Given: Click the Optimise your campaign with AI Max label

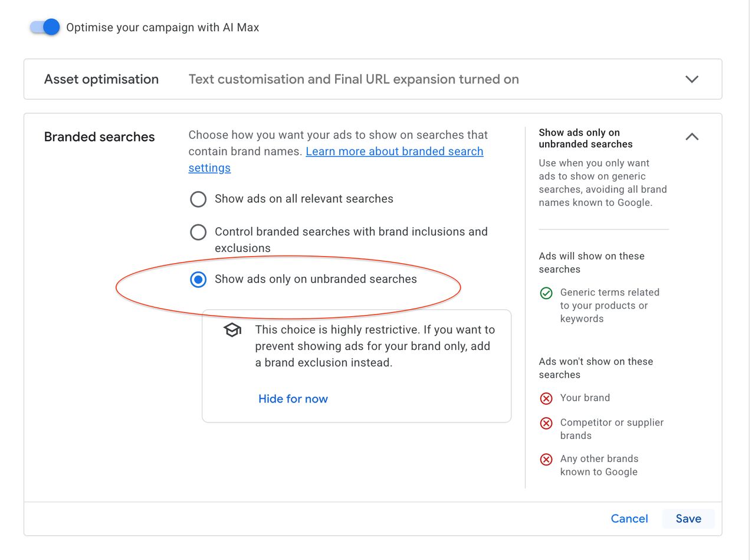Looking at the screenshot, I should [x=163, y=27].
